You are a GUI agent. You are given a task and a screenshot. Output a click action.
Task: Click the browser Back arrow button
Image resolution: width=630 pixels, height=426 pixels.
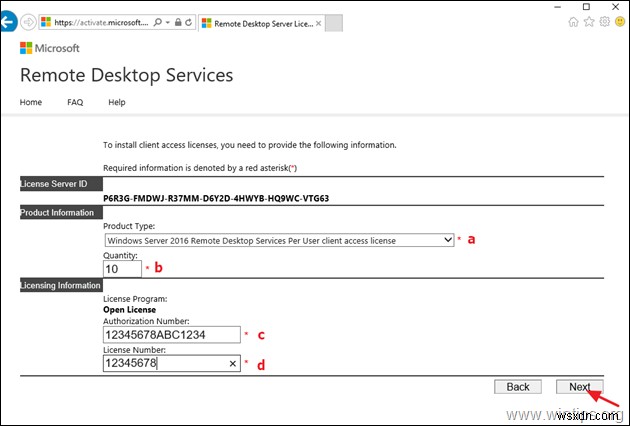(9, 21)
